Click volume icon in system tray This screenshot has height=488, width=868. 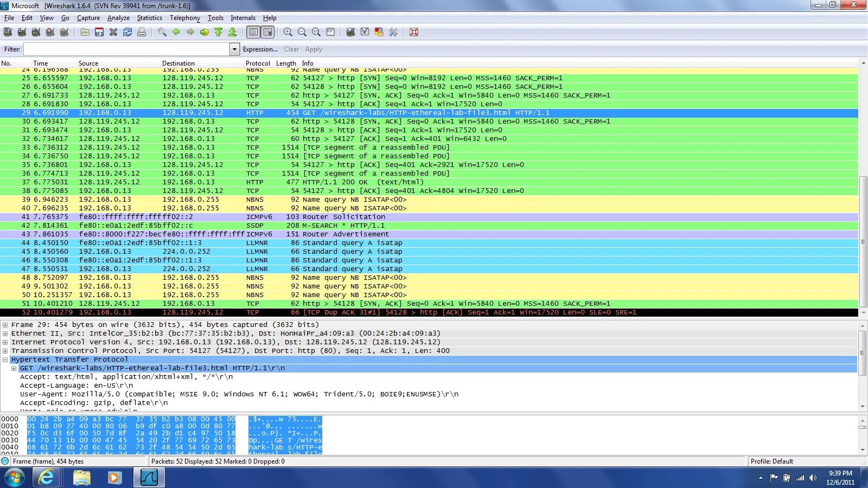(813, 478)
